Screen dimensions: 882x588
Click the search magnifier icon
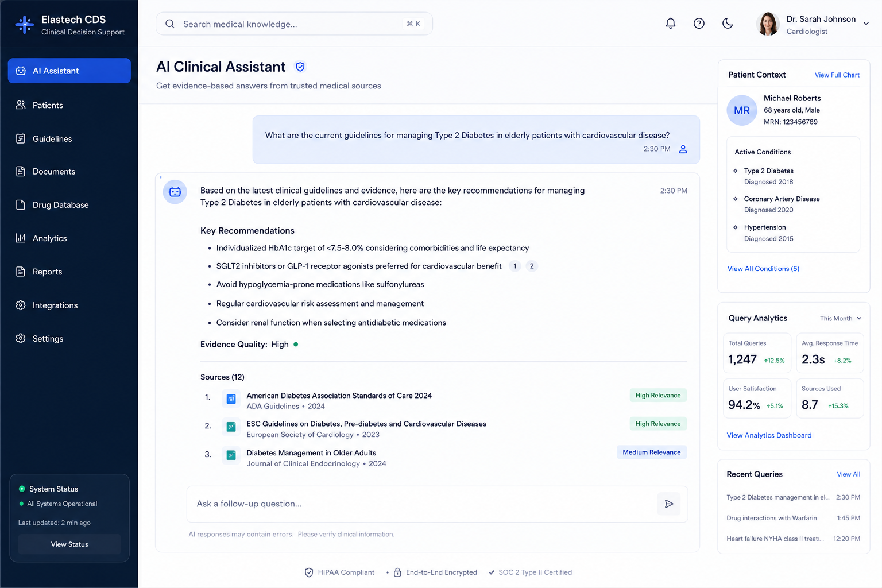pos(170,24)
